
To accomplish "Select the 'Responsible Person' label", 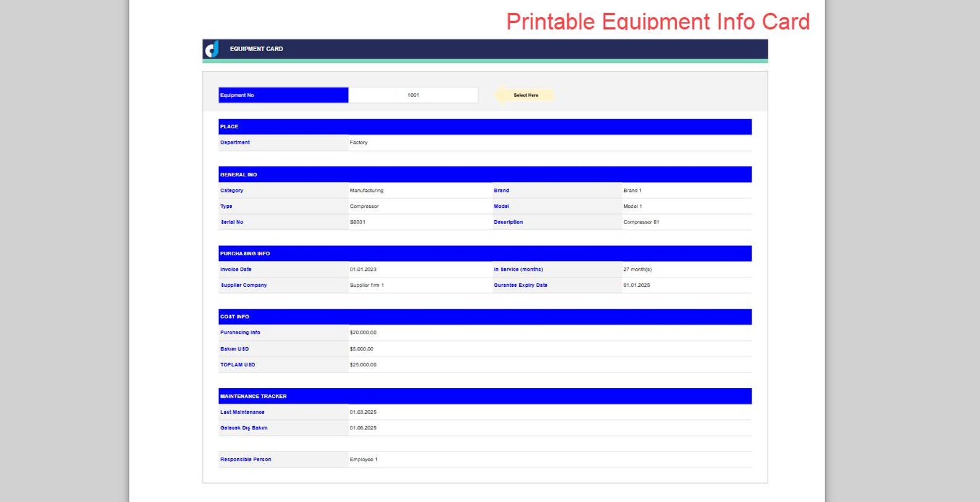I will [x=246, y=459].
